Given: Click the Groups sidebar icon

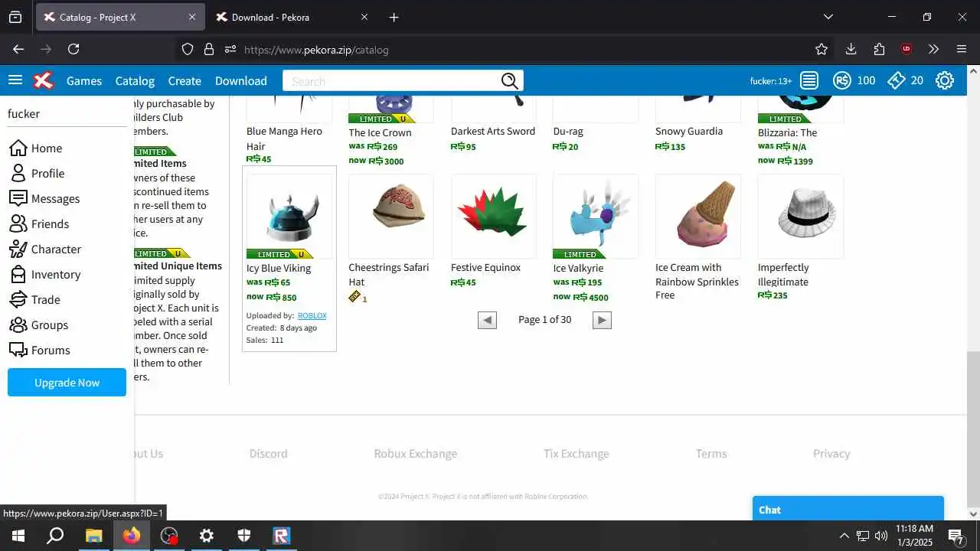Looking at the screenshot, I should (18, 324).
